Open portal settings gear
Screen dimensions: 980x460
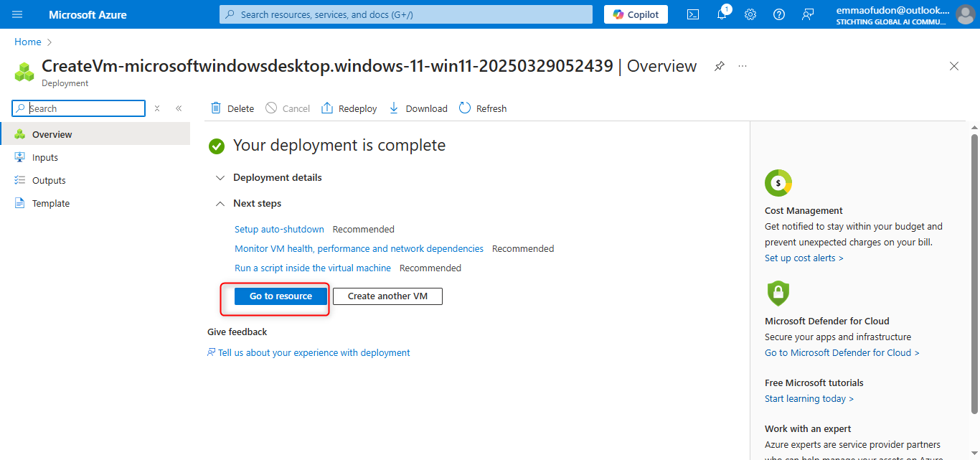[x=750, y=14]
